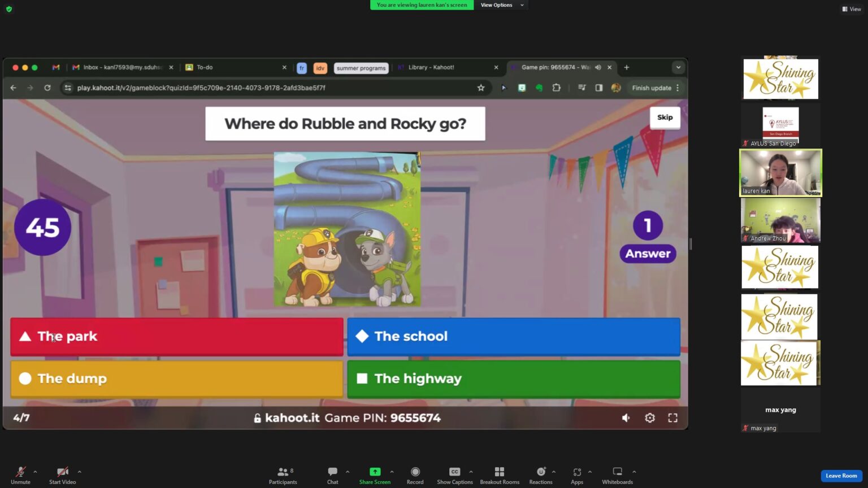Screen dimensions: 868x488
Task: Open the Reactions menu
Action: (541, 476)
